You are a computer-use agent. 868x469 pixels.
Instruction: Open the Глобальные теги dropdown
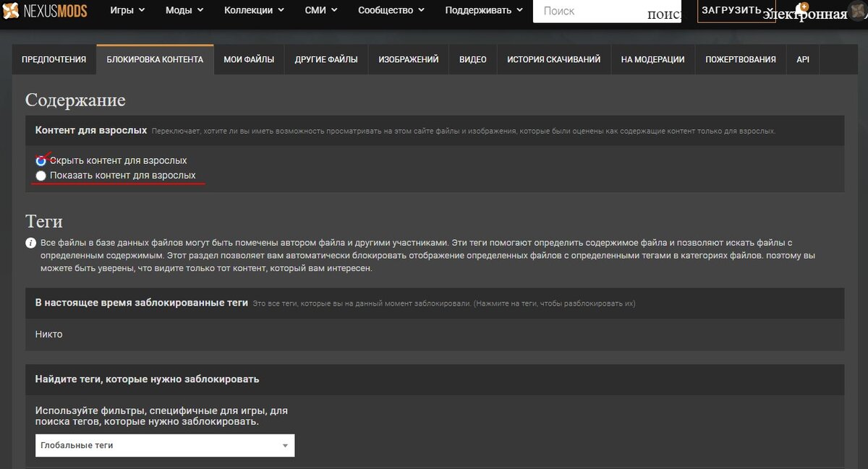click(165, 445)
